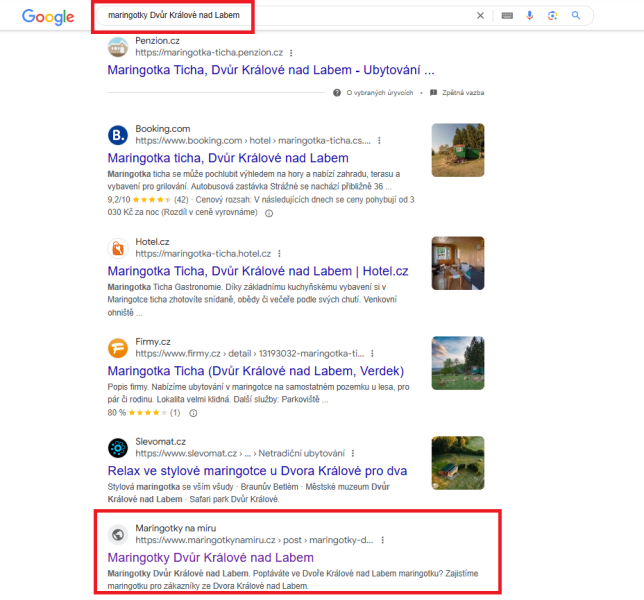Image resolution: width=644 pixels, height=600 pixels.
Task: Click the info icon next to the 80 % rating
Action: click(193, 413)
